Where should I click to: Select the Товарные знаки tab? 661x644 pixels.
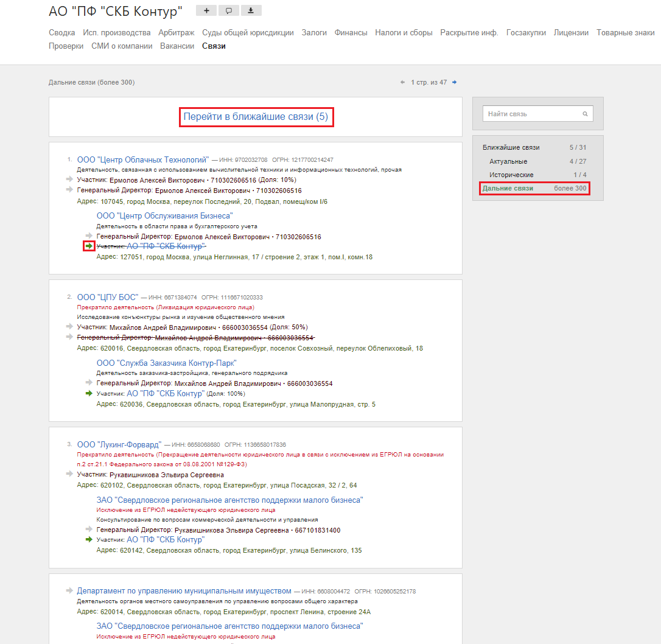click(625, 33)
